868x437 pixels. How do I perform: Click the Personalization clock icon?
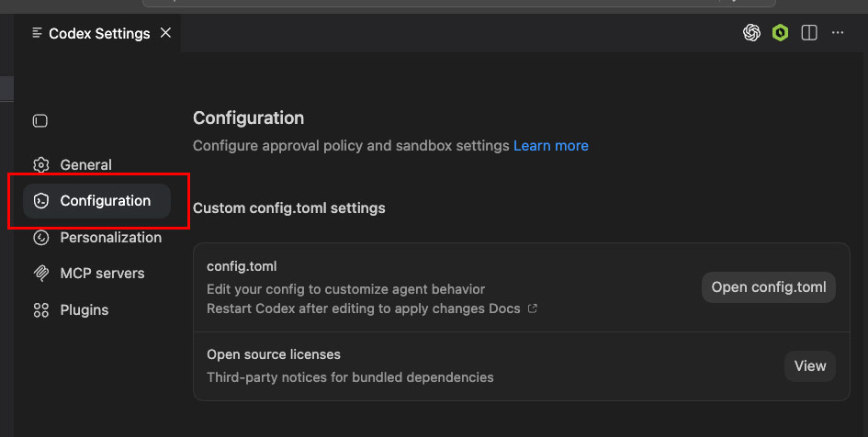click(x=41, y=237)
